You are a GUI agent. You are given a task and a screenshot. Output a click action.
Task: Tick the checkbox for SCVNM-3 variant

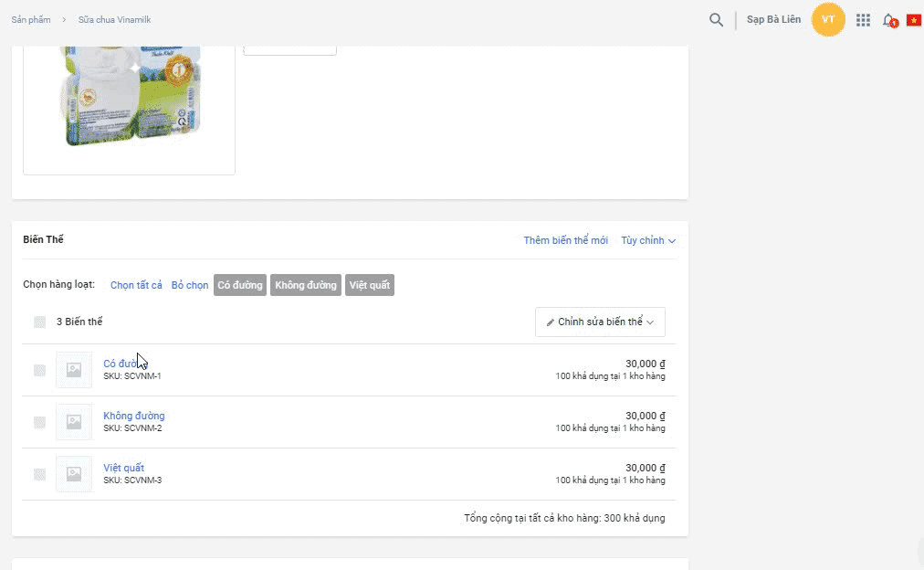pos(39,474)
